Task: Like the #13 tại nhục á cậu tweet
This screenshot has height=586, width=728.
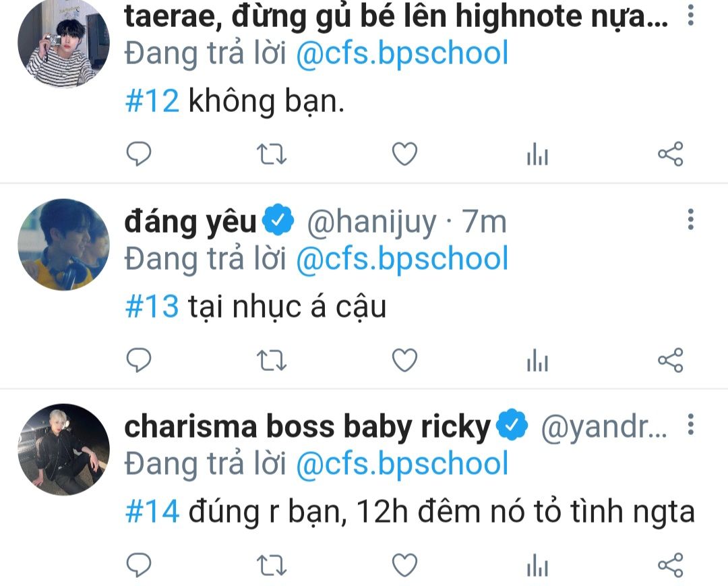Action: (x=405, y=360)
